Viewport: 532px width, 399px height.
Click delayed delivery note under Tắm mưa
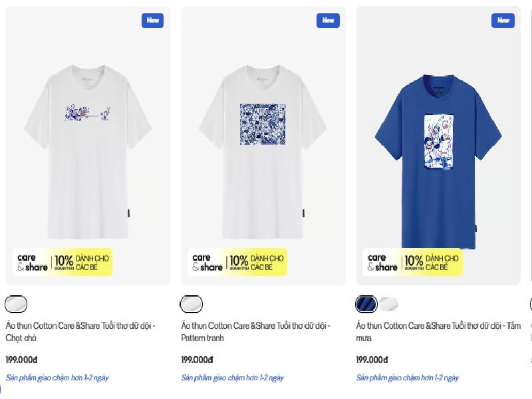(408, 378)
